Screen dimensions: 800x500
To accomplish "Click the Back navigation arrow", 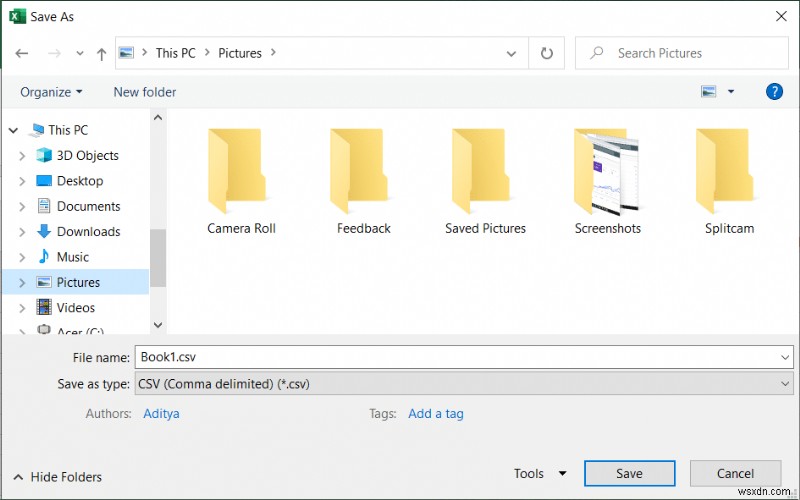I will coord(21,53).
